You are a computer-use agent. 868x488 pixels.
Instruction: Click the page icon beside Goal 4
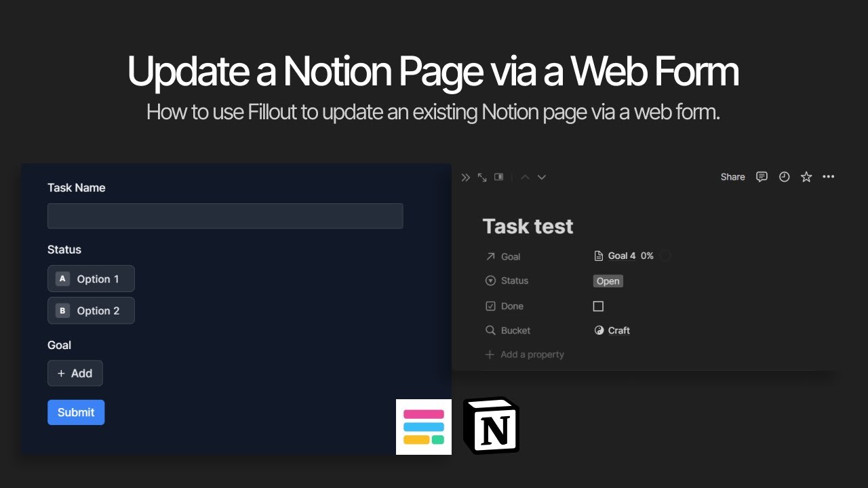599,256
